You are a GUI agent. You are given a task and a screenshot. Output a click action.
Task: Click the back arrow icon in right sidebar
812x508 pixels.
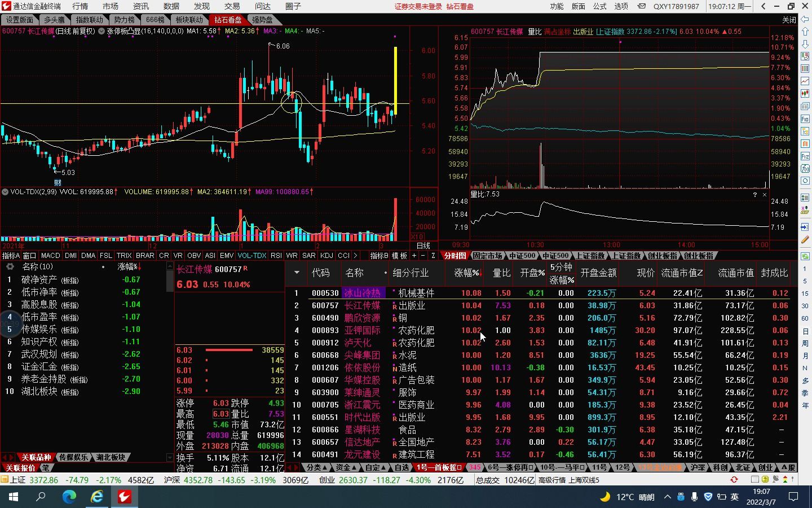(805, 19)
